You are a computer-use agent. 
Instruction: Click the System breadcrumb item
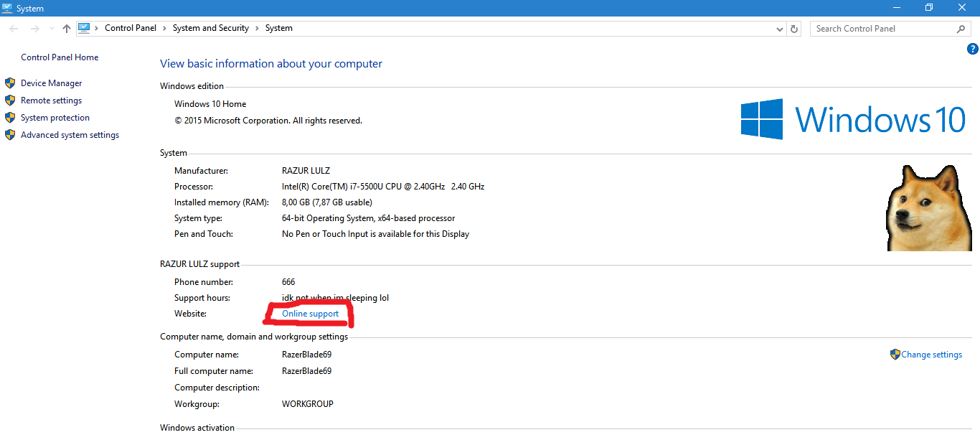[279, 28]
